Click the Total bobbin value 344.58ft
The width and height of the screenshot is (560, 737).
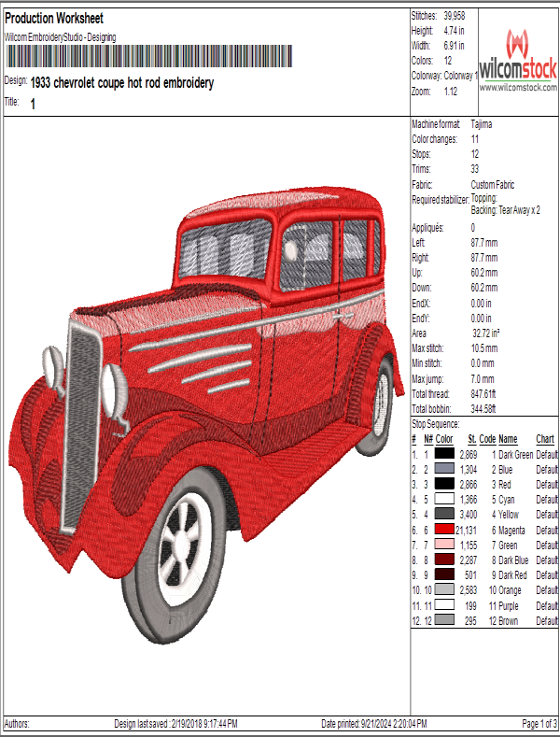[x=483, y=409]
